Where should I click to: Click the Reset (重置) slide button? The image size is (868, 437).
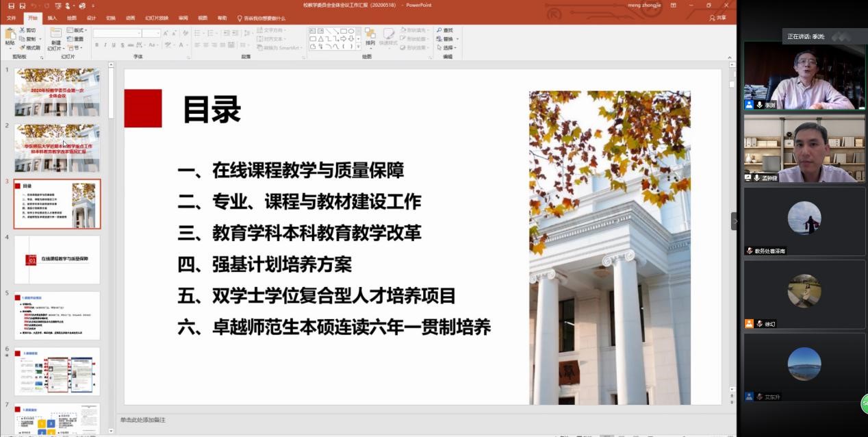75,39
